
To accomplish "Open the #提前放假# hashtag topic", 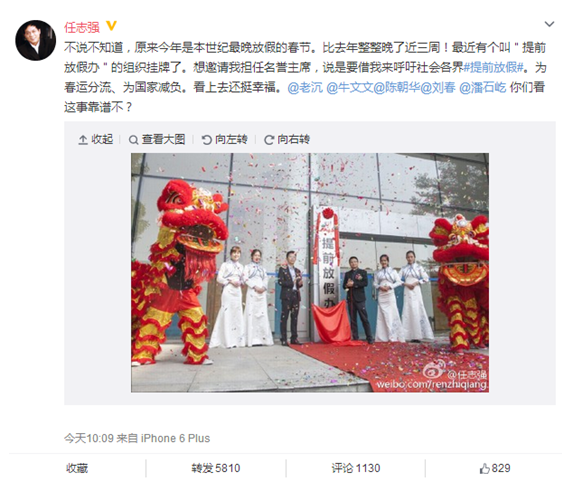I will [494, 67].
